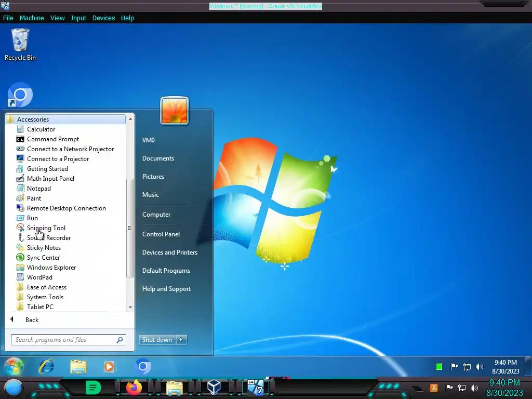The image size is (532, 399).
Task: Open the Devices menu
Action: (x=103, y=18)
